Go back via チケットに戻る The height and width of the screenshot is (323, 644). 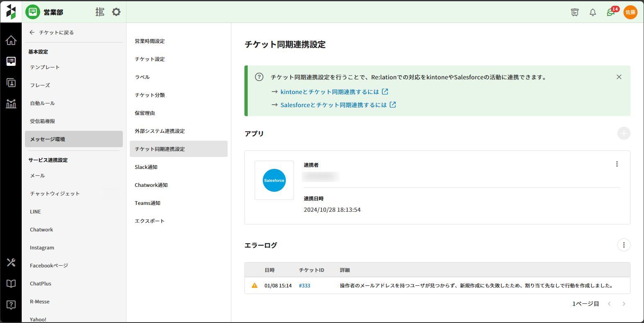click(52, 32)
